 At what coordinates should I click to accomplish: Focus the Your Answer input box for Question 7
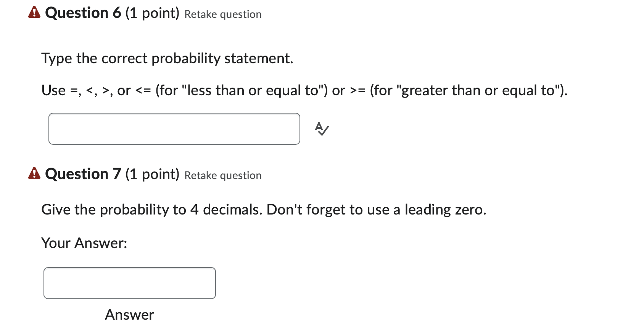130,283
